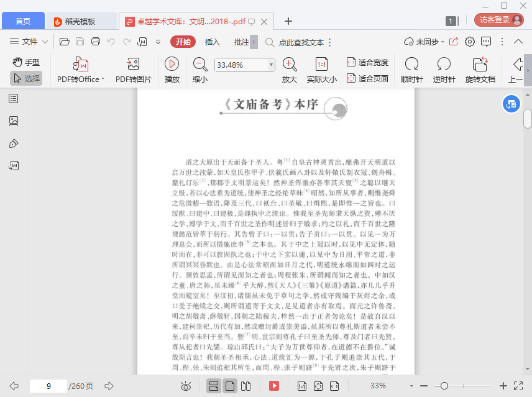Switch to two-page view
Image resolution: width=532 pixels, height=397 pixels.
coord(245,386)
